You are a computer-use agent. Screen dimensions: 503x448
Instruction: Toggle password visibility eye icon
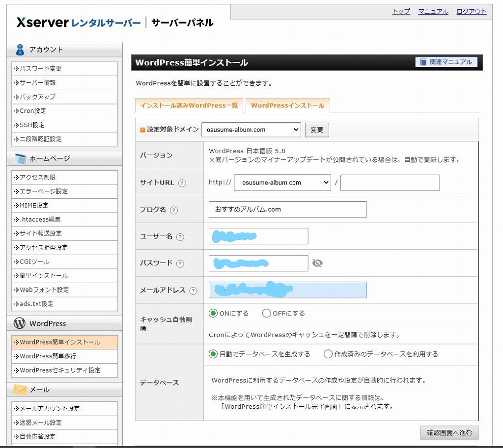(317, 263)
